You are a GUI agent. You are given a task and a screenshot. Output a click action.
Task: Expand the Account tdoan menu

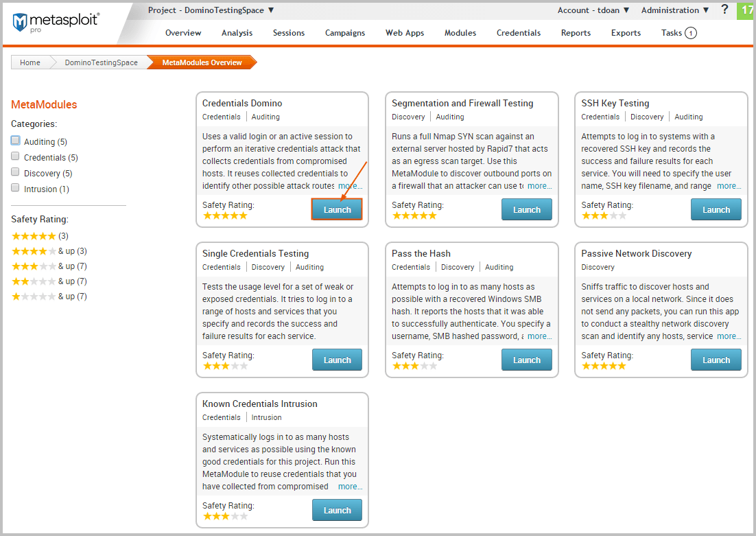coord(593,10)
